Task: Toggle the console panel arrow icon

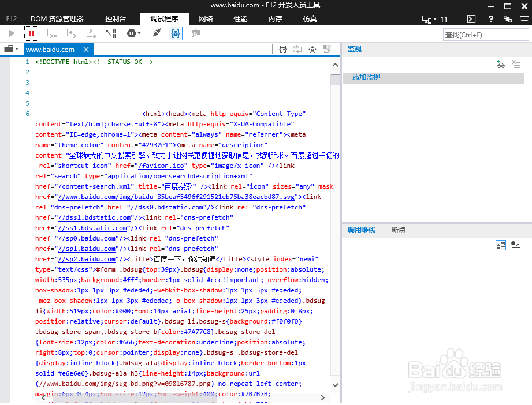Action: (471, 19)
